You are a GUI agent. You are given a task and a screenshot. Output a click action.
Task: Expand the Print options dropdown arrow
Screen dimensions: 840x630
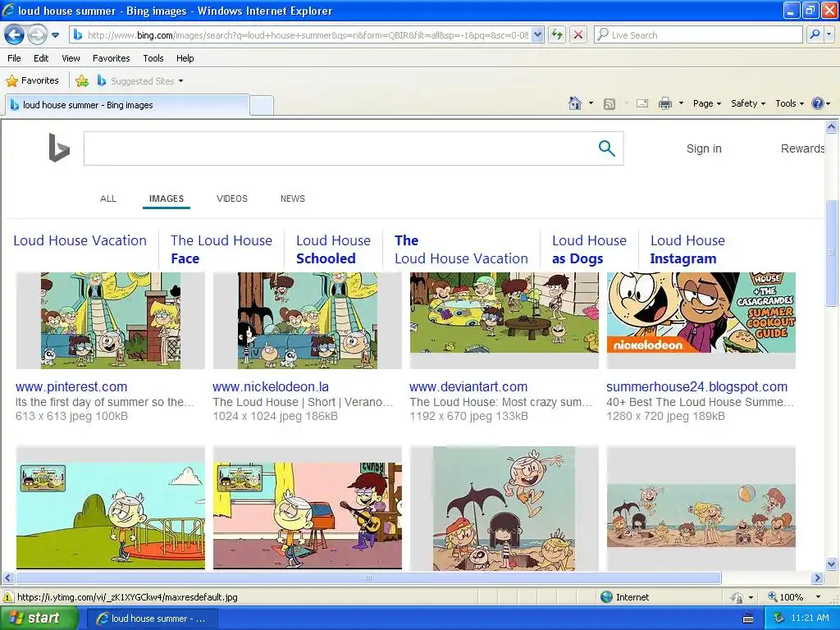[x=681, y=103]
